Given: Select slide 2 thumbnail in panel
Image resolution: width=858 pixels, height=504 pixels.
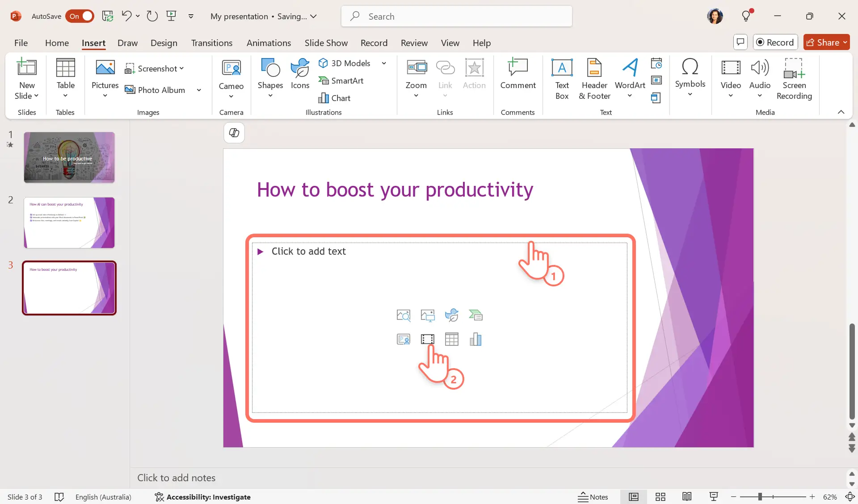Looking at the screenshot, I should pyautogui.click(x=68, y=223).
